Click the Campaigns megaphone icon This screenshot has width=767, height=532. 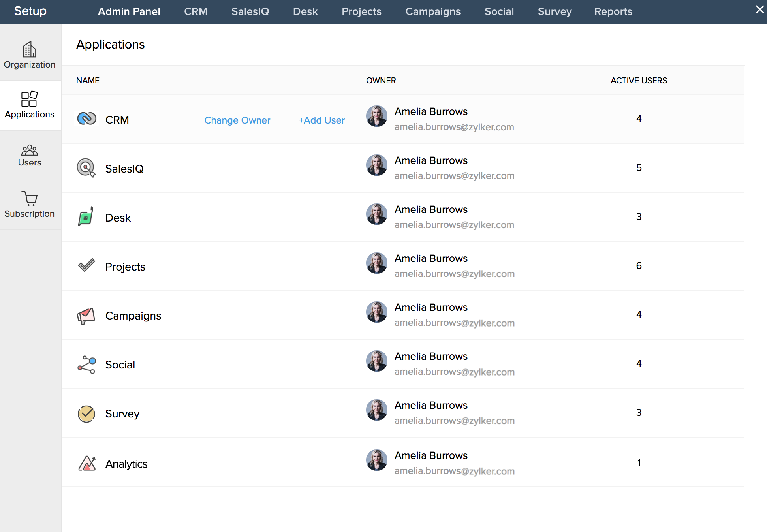(x=86, y=315)
